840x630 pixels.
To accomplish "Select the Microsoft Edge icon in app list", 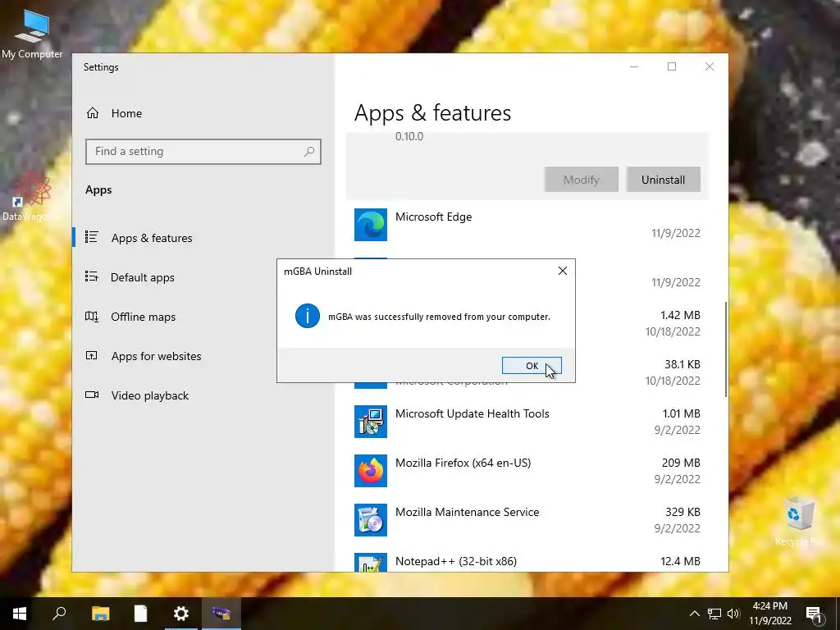I will click(x=371, y=225).
